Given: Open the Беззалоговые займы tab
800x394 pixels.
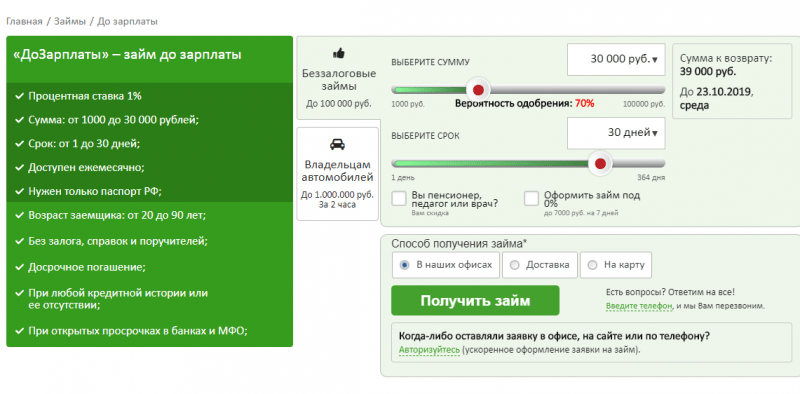Looking at the screenshot, I should (339, 78).
